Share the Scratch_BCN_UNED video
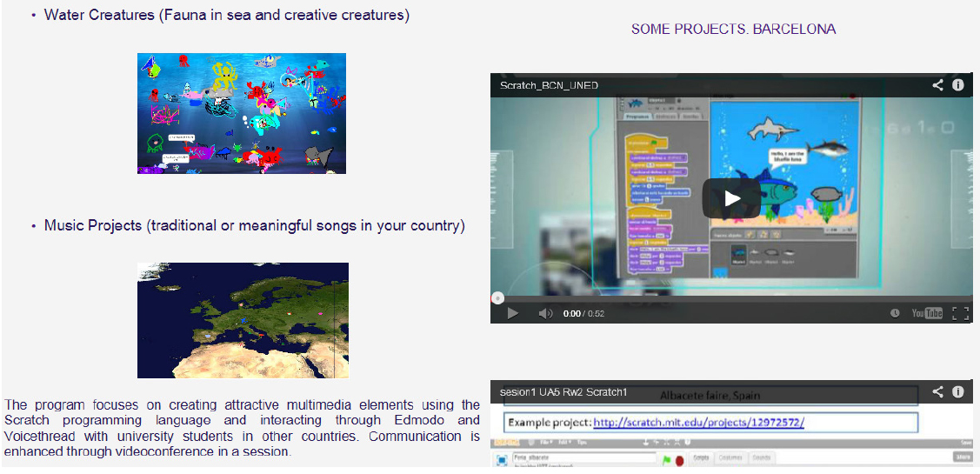Screen dimensions: 980x474 (x=937, y=85)
